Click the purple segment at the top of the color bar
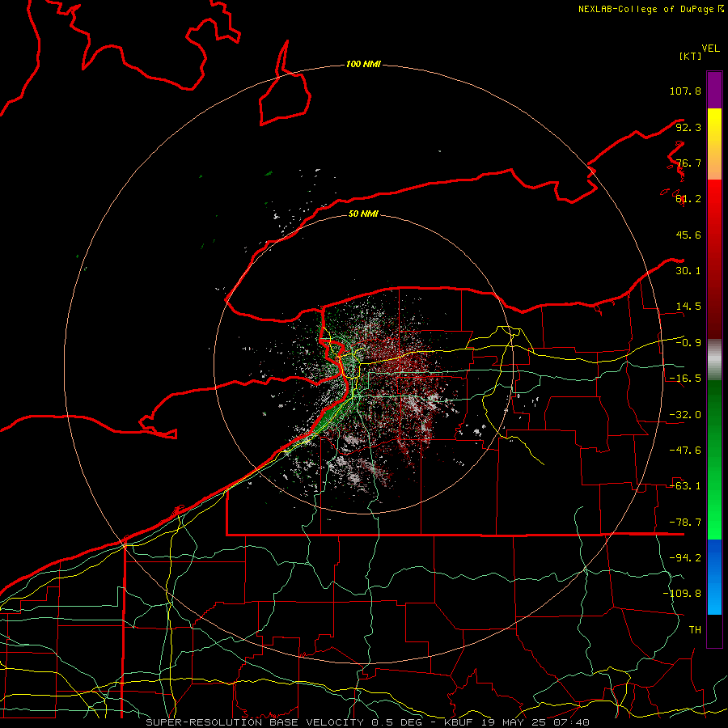The image size is (728, 728). click(714, 90)
